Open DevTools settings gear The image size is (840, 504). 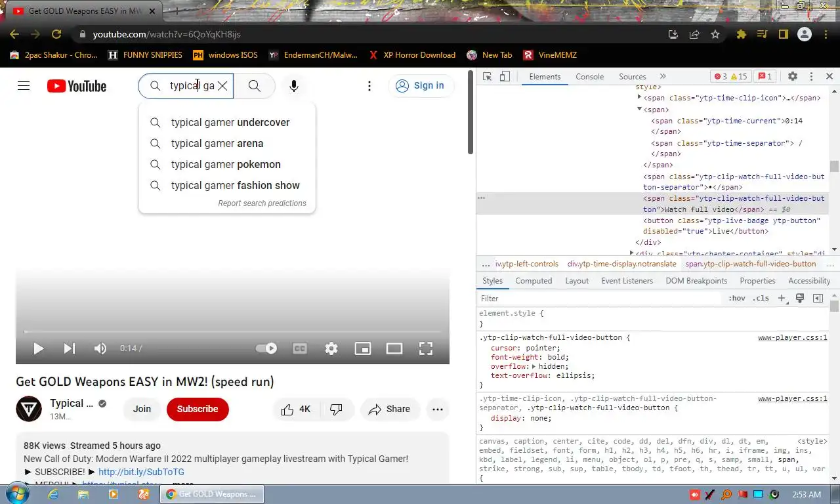(793, 77)
